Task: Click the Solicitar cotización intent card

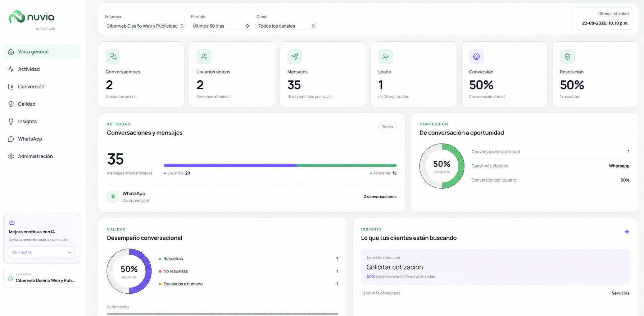Action: pos(495,267)
